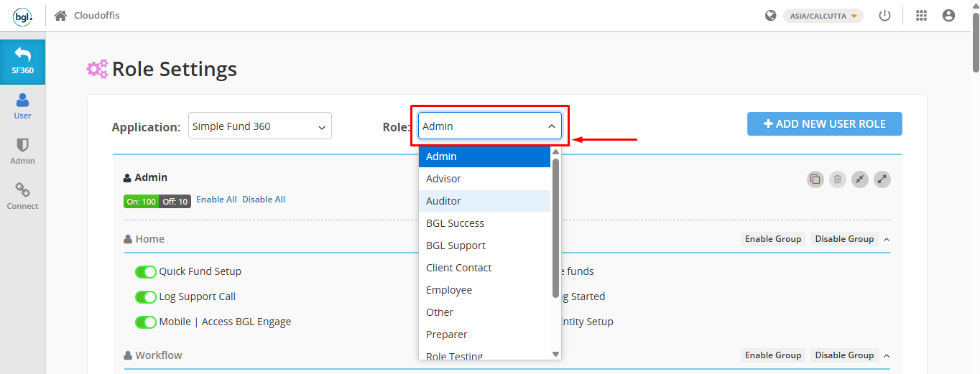Select Admin in the role list
This screenshot has width=980, height=374.
pos(484,156)
